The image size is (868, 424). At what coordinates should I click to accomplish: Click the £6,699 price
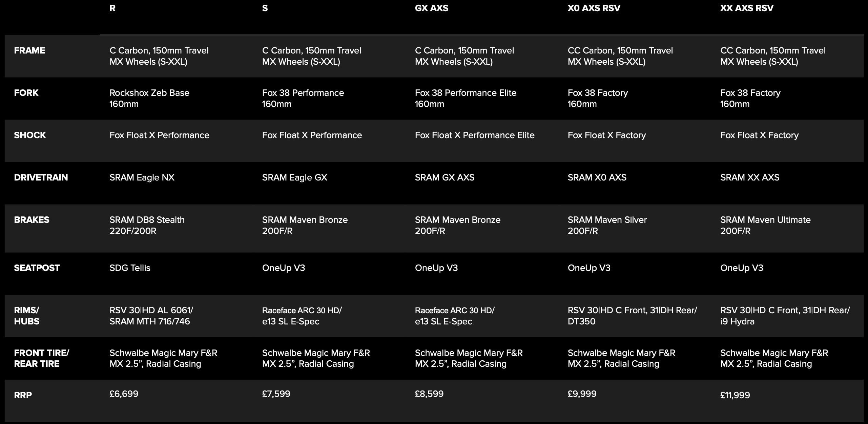(x=124, y=394)
